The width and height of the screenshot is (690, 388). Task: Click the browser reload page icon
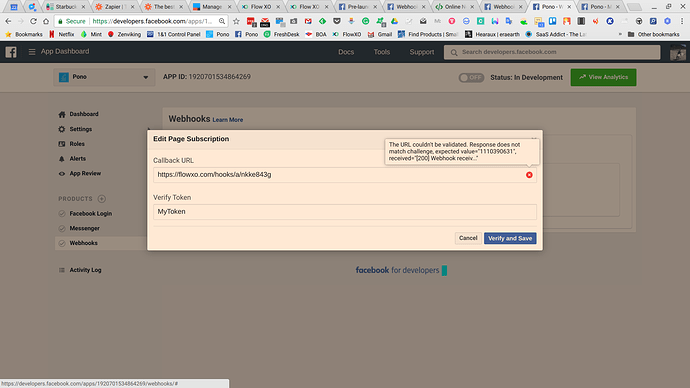point(33,21)
